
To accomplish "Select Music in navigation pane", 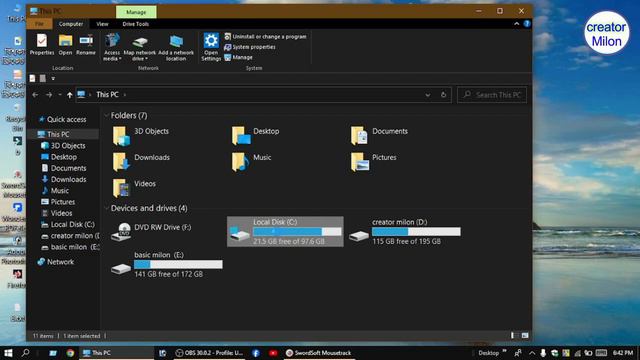I will [x=55, y=191].
